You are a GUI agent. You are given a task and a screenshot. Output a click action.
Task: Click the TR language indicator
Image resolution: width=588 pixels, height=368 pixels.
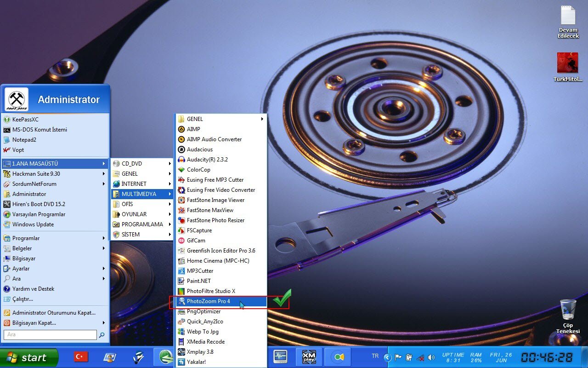coord(375,356)
